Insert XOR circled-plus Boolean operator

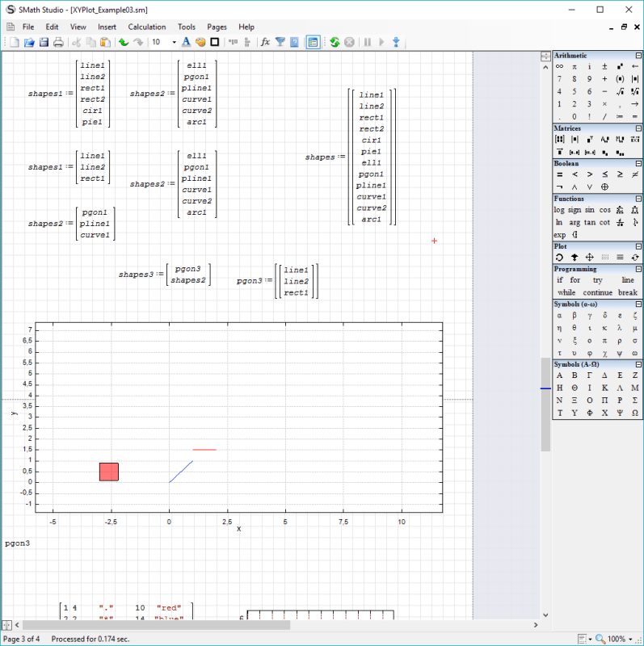click(x=604, y=187)
